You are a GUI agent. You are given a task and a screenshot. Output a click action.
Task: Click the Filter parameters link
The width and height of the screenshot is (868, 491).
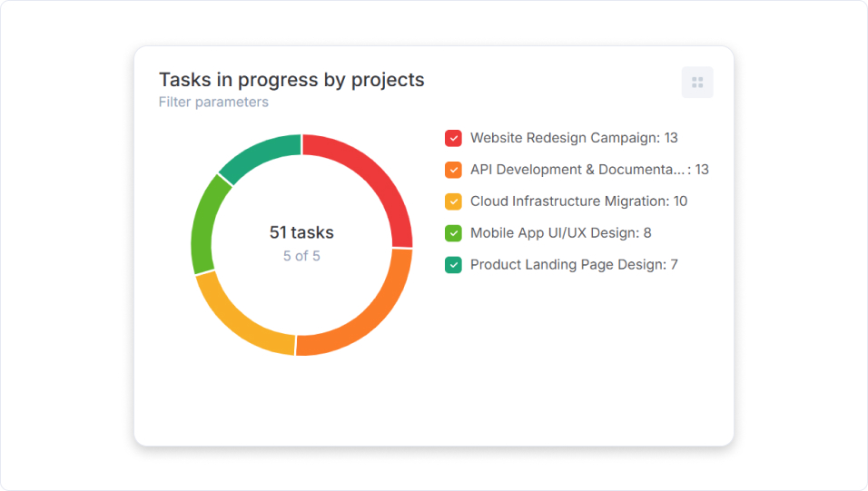coord(213,103)
